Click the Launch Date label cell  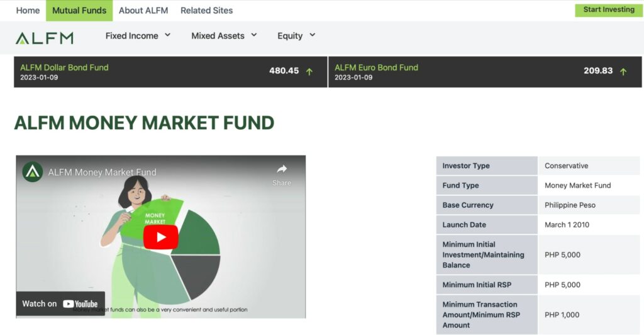487,225
